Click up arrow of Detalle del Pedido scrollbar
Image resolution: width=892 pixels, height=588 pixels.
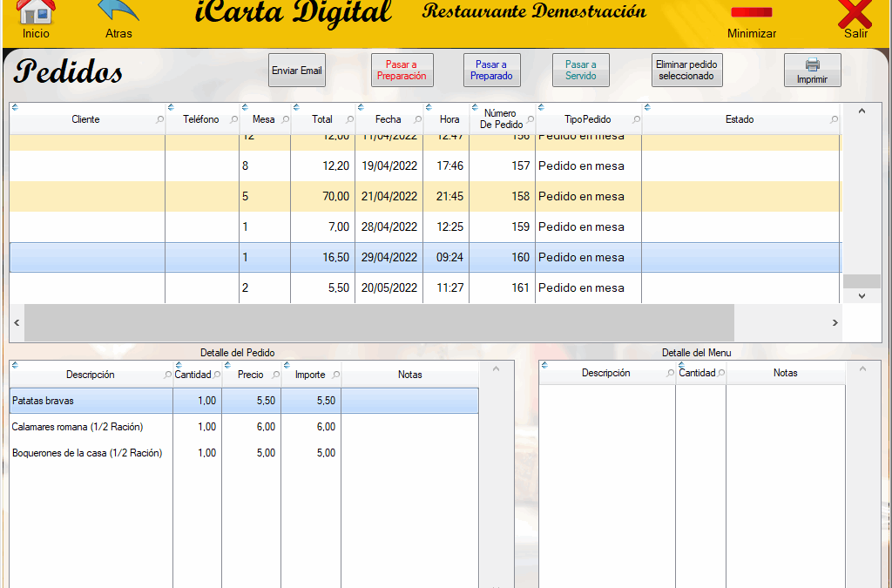pyautogui.click(x=496, y=369)
